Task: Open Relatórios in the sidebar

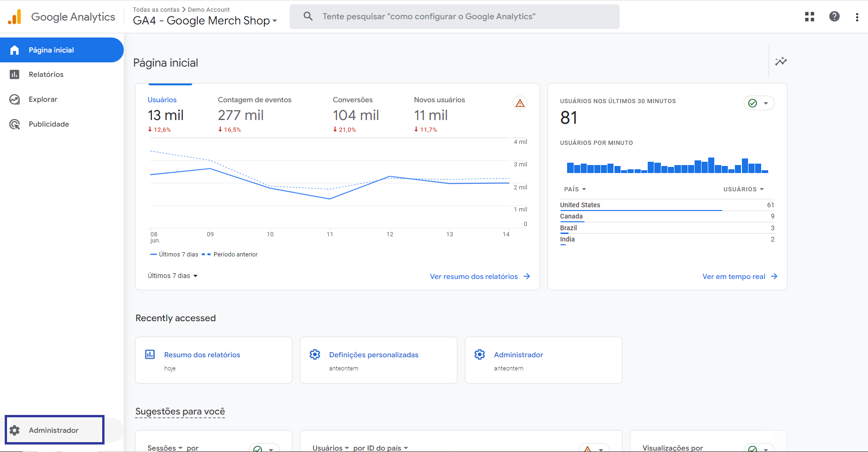Action: coord(62,75)
